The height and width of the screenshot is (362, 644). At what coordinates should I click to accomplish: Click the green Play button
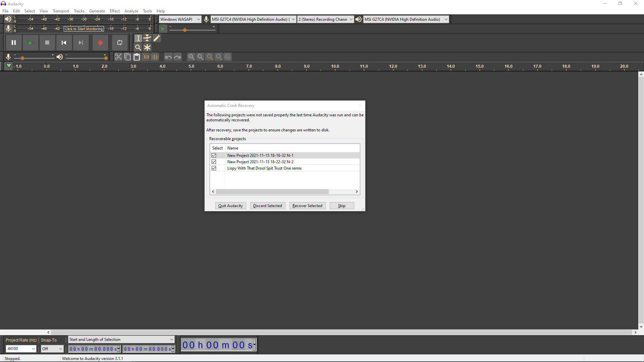(x=30, y=43)
